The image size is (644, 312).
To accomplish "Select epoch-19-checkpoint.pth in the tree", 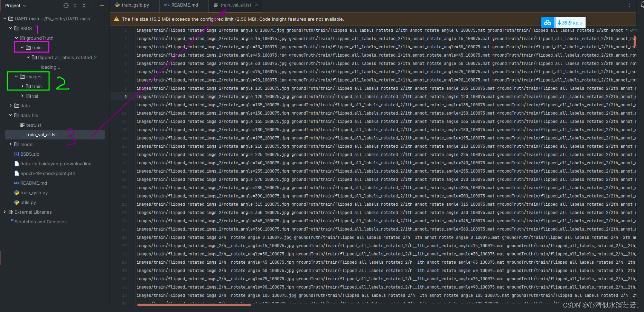I will tap(48, 173).
